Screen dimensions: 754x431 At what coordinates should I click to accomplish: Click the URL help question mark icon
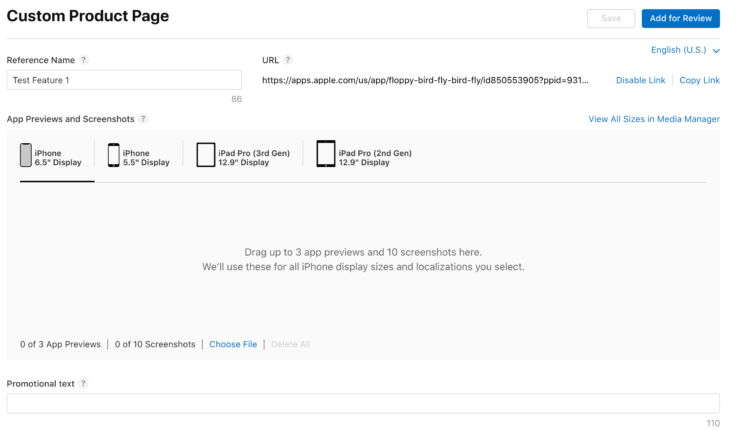point(288,60)
